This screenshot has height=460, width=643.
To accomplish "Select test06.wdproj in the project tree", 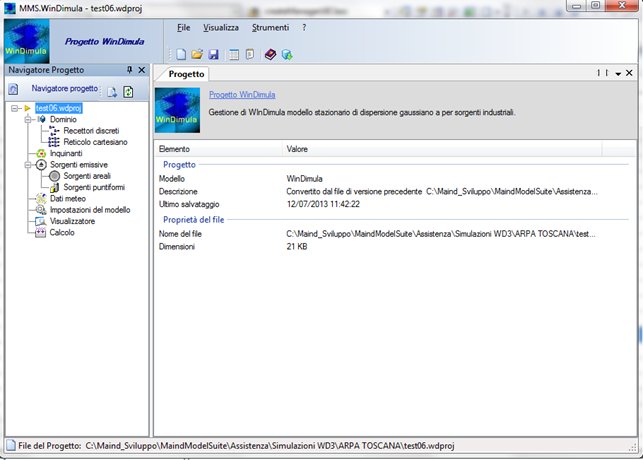I will pos(59,108).
